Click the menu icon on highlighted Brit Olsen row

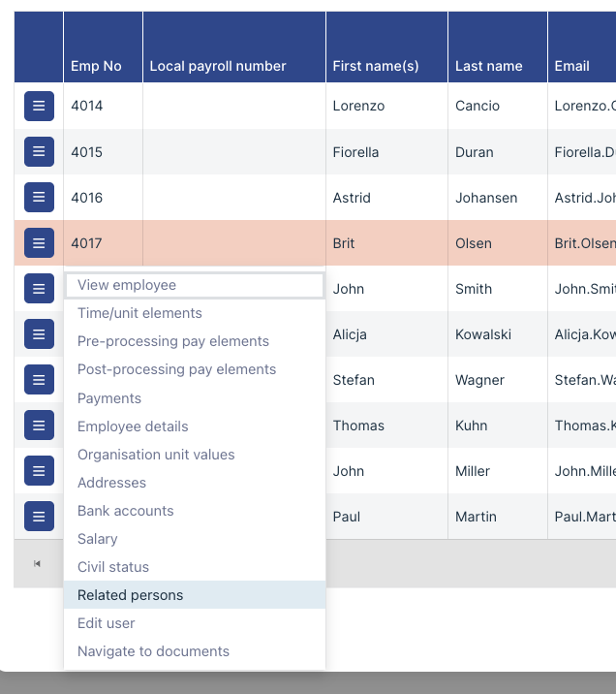(x=39, y=242)
